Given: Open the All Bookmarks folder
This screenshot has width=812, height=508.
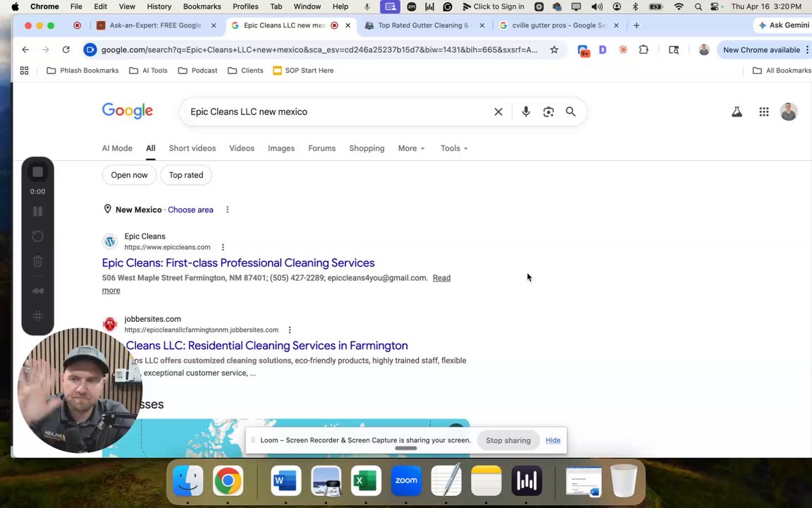Looking at the screenshot, I should coord(782,71).
